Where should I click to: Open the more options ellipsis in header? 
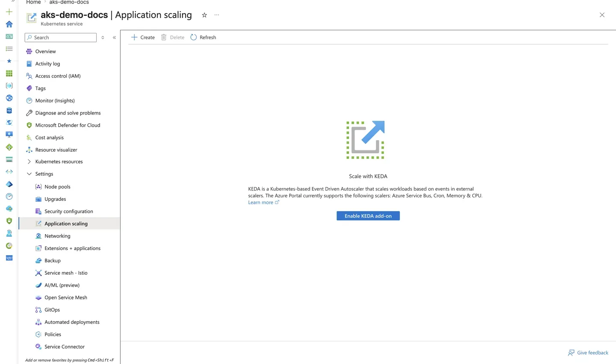tap(217, 15)
